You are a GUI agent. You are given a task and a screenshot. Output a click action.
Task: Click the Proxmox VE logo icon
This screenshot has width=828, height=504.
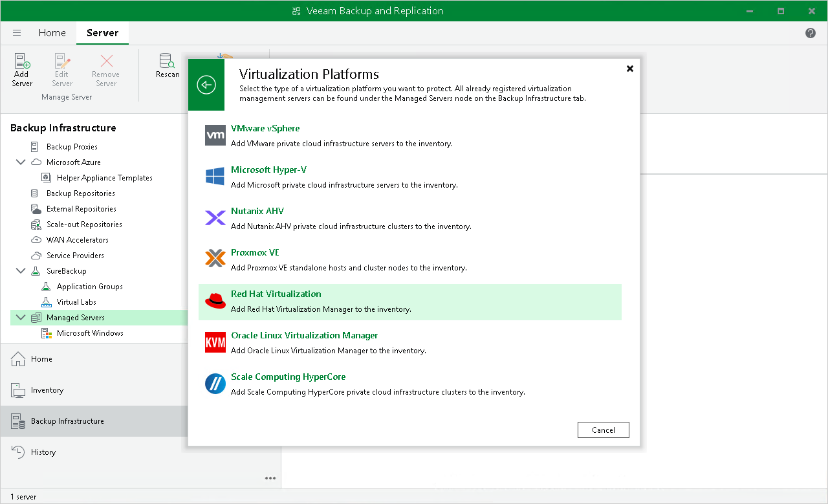[215, 259]
